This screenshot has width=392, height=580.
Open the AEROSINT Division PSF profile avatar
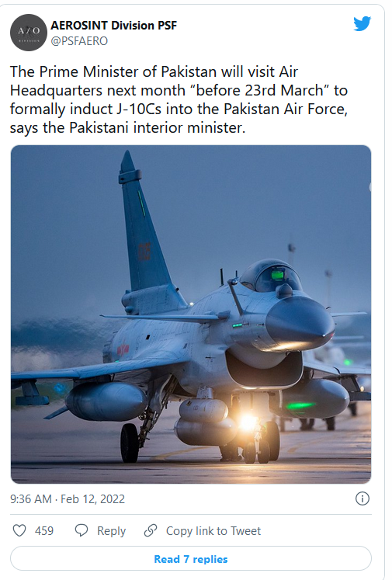(x=29, y=33)
